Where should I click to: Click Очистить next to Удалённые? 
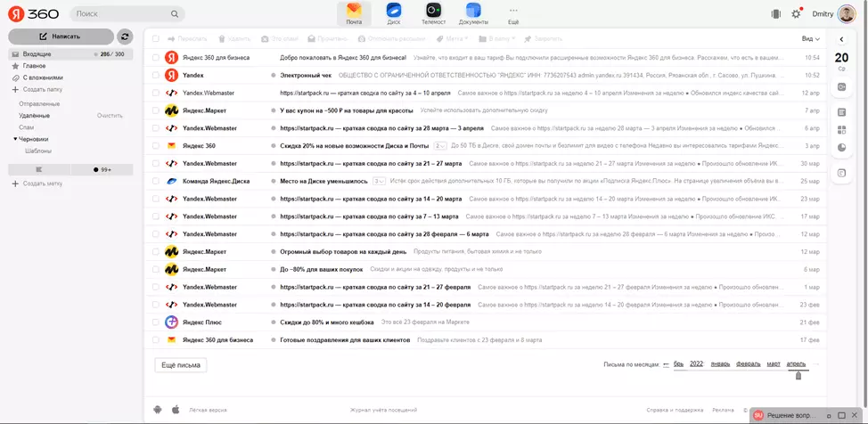click(110, 116)
